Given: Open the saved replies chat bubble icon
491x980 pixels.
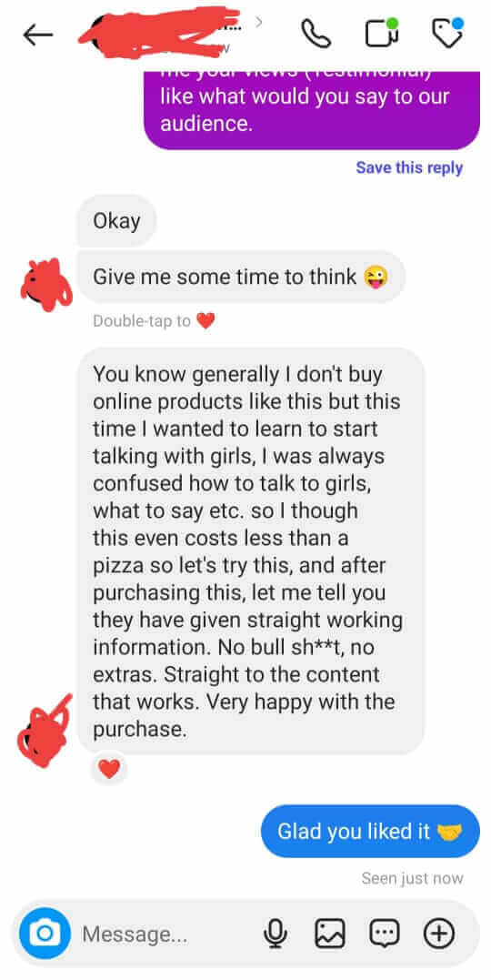Looking at the screenshot, I should [384, 934].
